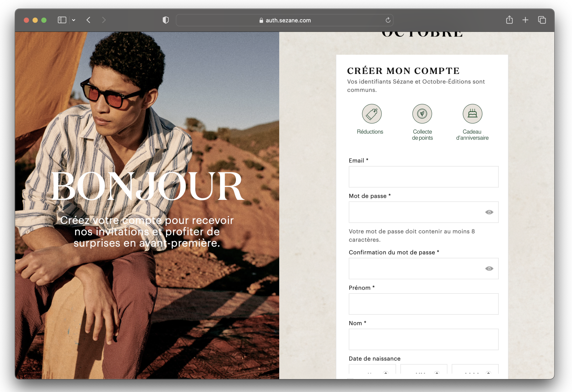The image size is (572, 392).
Task: Show the tab overview
Action: (542, 20)
